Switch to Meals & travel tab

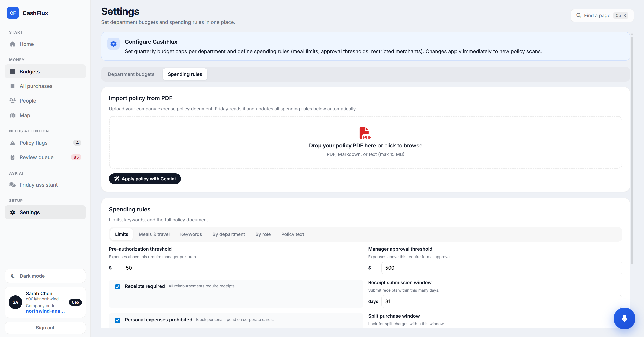154,234
